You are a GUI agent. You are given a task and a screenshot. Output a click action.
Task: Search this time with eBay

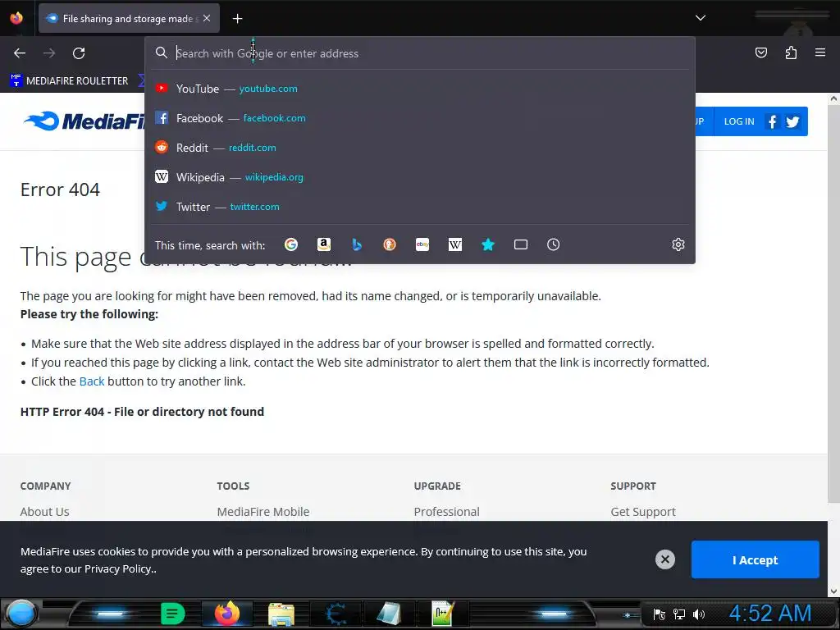(422, 244)
